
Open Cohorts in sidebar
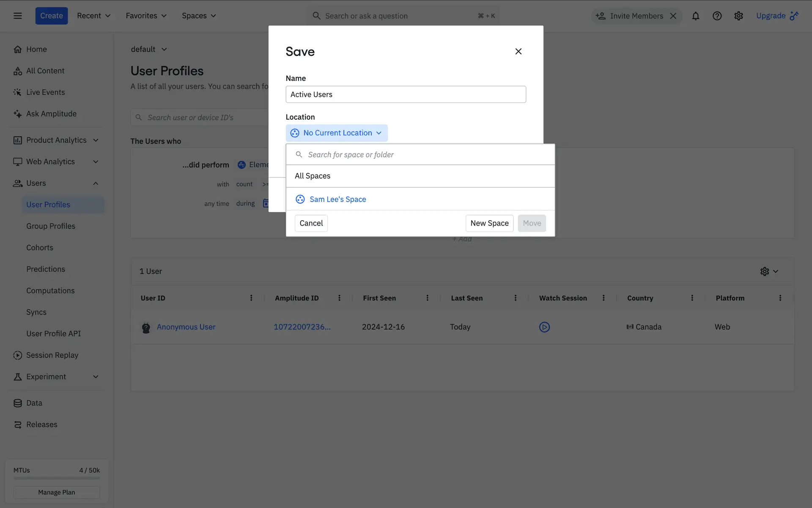point(40,248)
